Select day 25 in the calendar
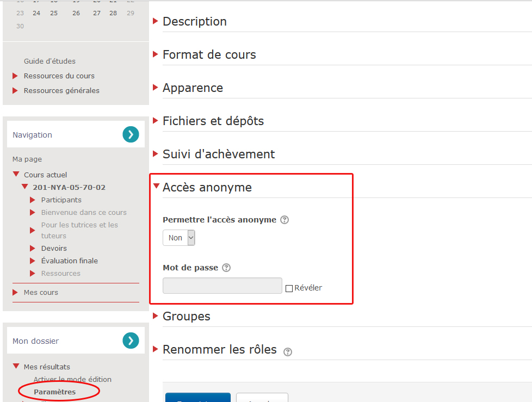Viewport: 532px width, 402px height. 54,13
